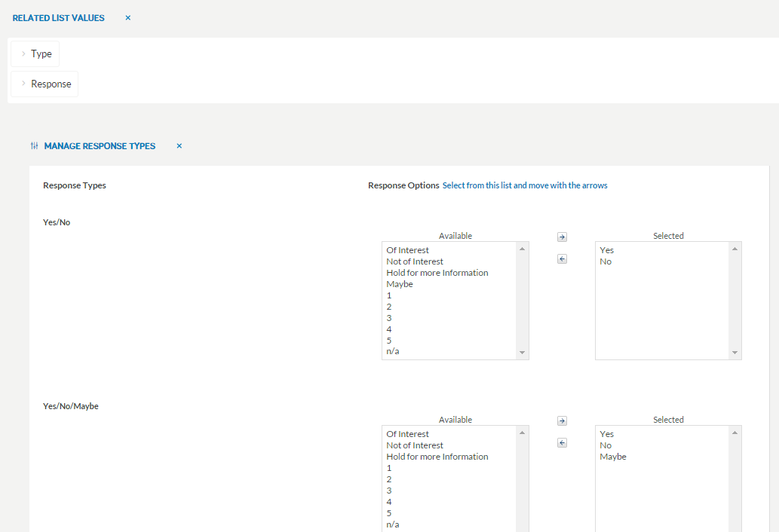
Task: Open the Related List Values heading
Action: tap(59, 18)
